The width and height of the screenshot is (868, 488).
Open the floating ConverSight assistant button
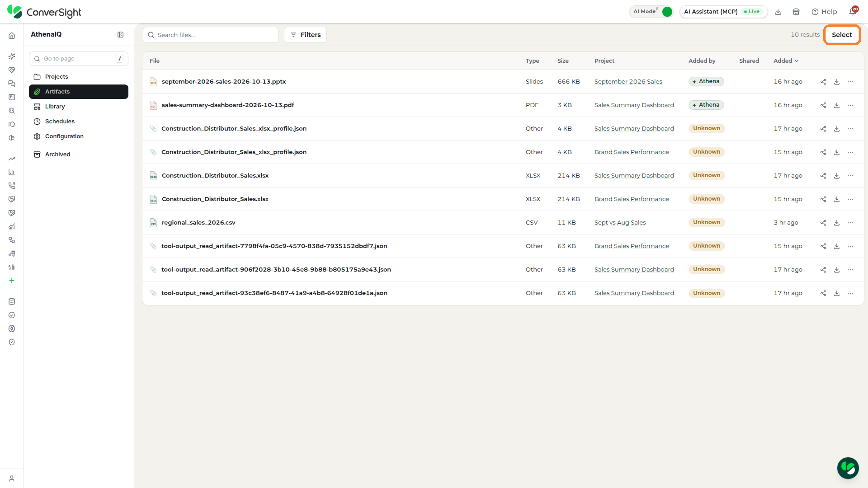point(848,468)
